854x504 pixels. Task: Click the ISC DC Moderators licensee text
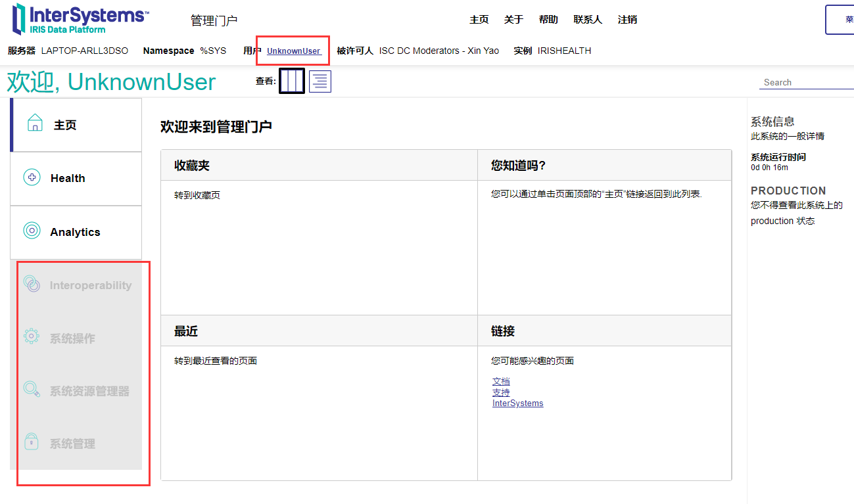point(439,51)
